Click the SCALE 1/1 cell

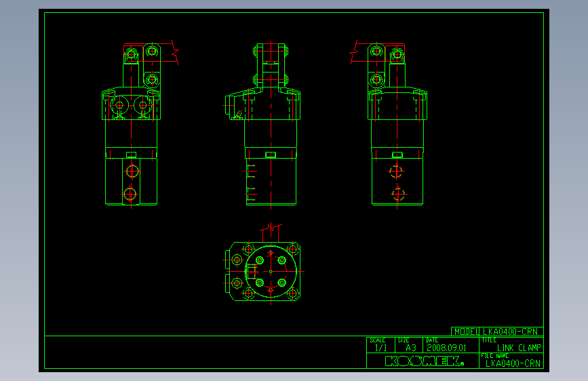380,345
